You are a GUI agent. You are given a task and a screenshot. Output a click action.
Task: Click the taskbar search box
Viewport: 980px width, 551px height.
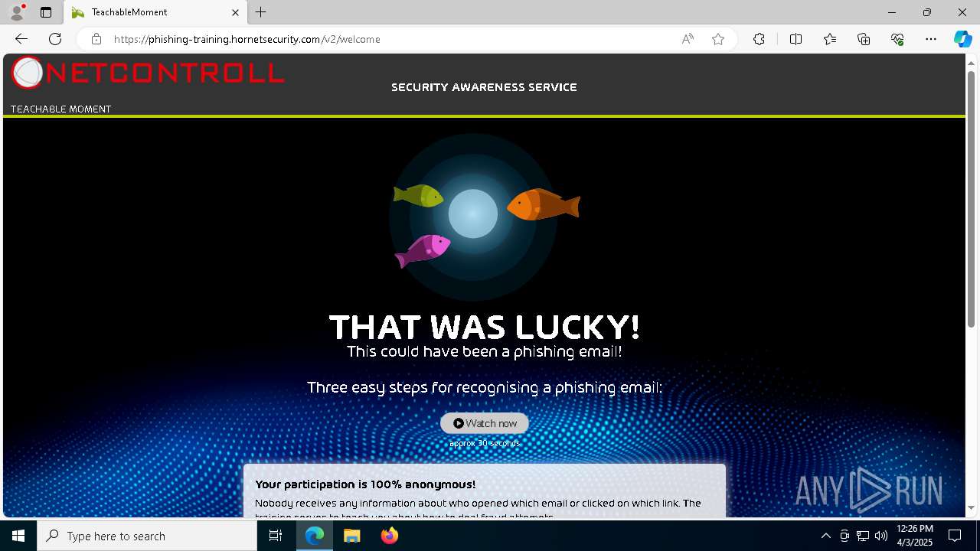point(147,536)
